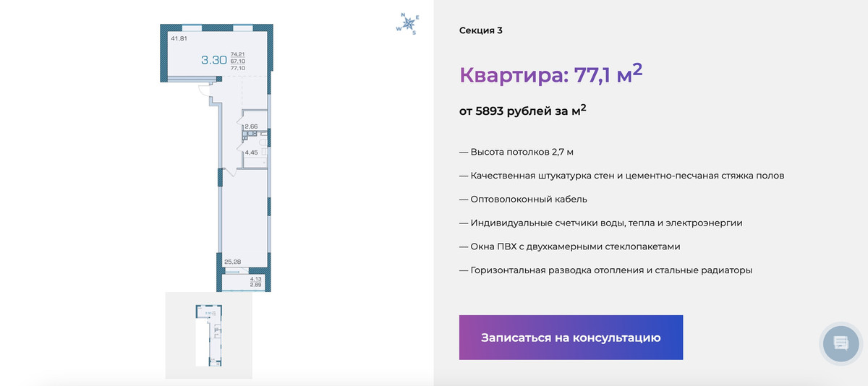Click the 2,66 bathroom area label
Viewport: 868px width, 386px height.
click(x=251, y=126)
